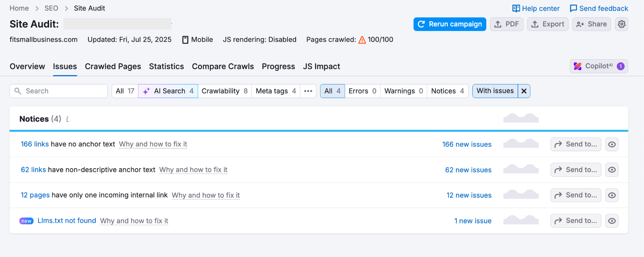
Task: Open the Help center link
Action: click(536, 9)
